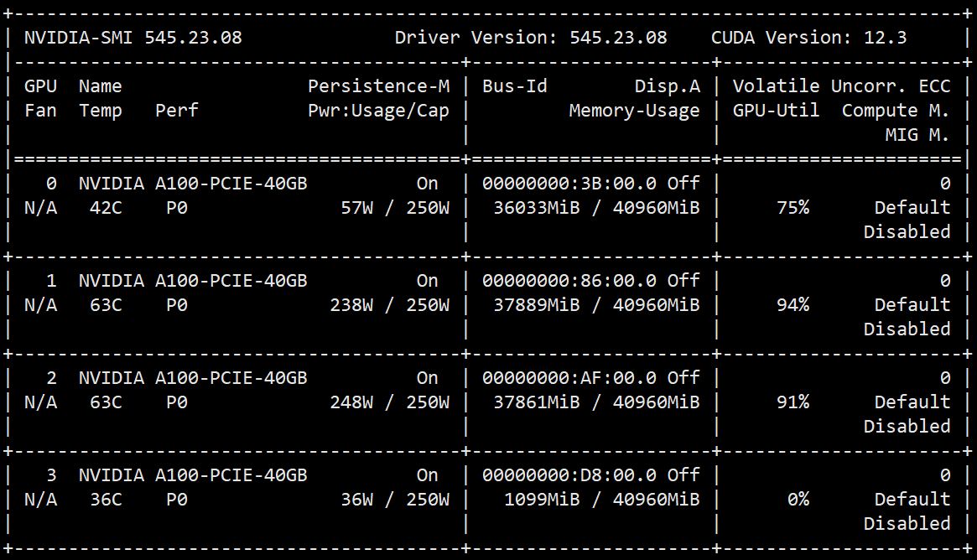Select the Persistence-M column header
The height and width of the screenshot is (560, 977).
[x=378, y=86]
